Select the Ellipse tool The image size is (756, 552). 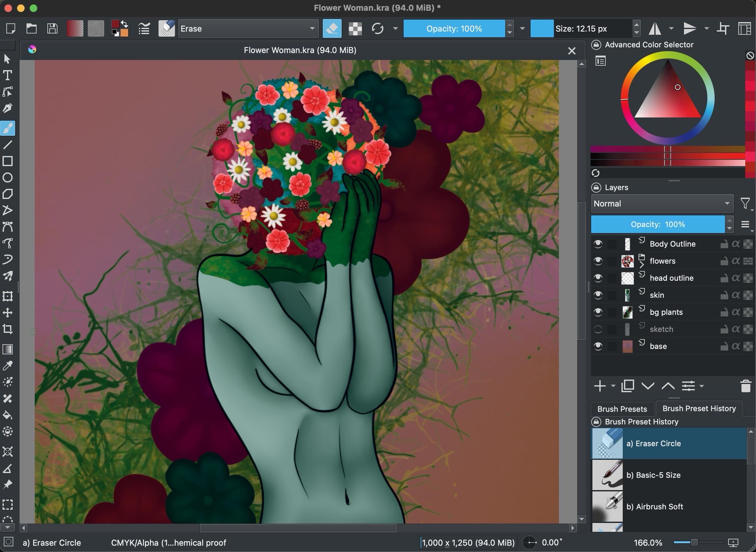[x=7, y=177]
